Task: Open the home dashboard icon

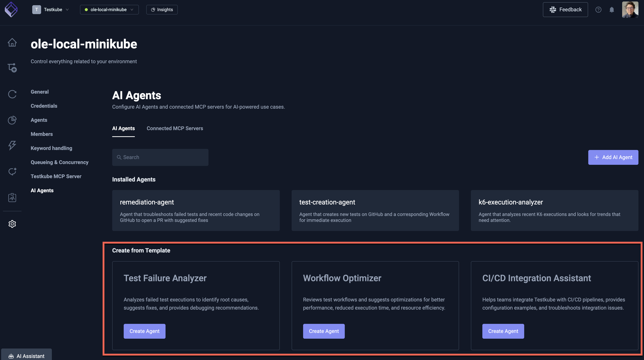Action: [x=12, y=43]
